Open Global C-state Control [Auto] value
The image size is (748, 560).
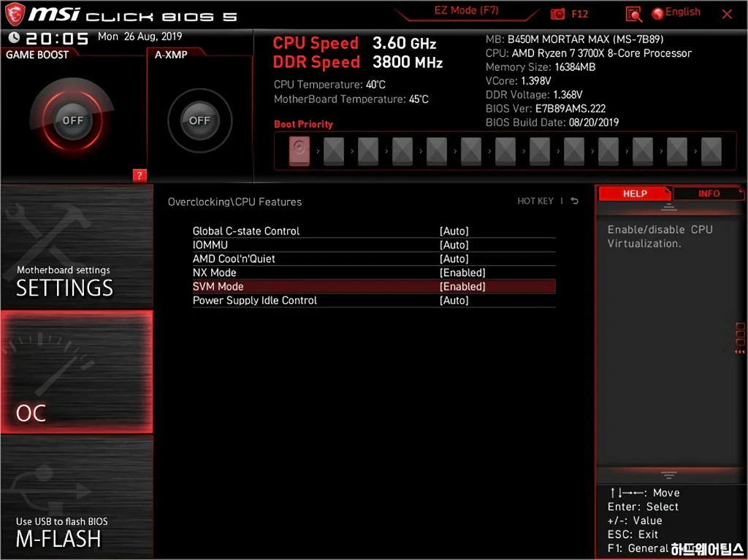coord(454,231)
